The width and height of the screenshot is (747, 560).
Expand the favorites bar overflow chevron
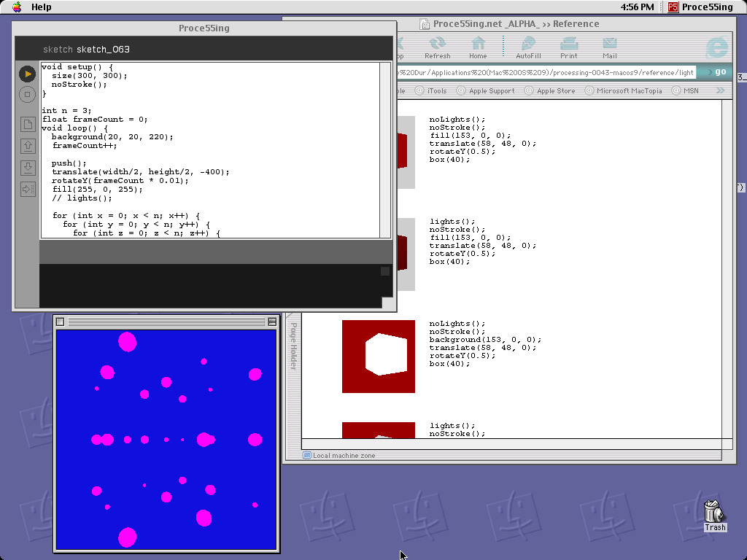[720, 91]
